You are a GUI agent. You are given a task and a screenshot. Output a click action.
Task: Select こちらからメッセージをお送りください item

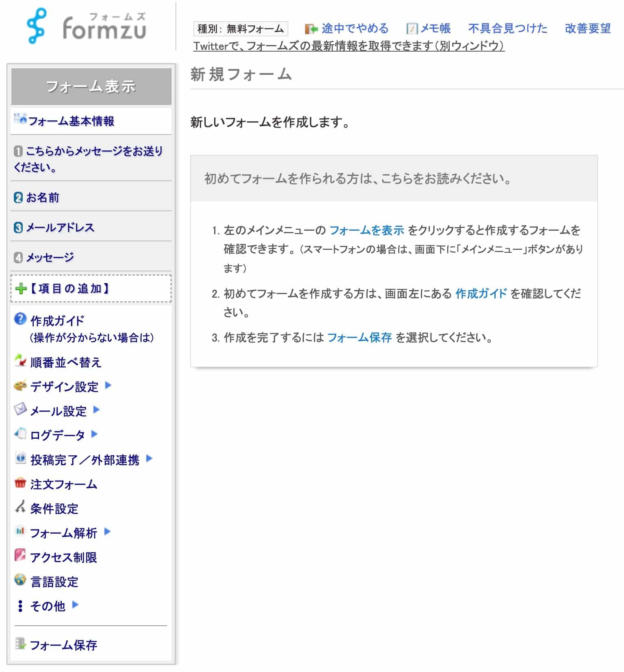tap(89, 159)
